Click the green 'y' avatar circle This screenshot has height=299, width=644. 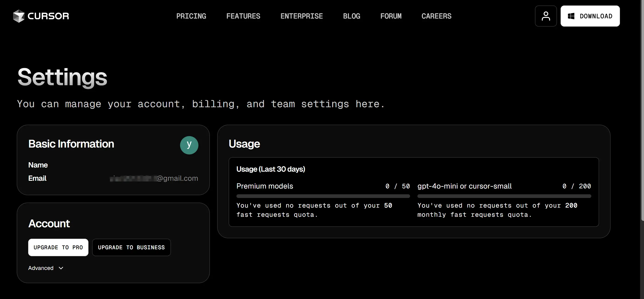189,145
